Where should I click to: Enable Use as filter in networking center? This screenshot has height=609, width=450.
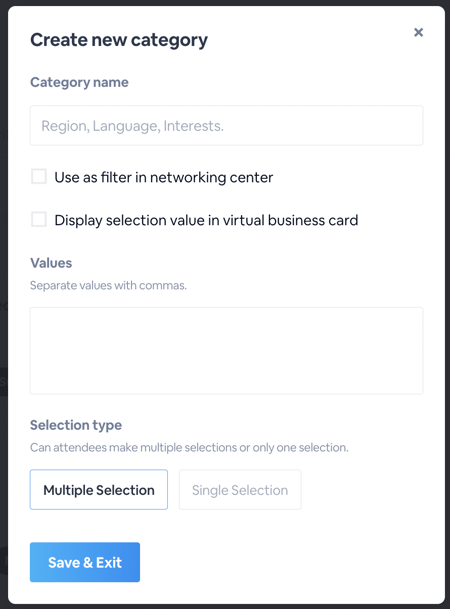pyautogui.click(x=39, y=176)
